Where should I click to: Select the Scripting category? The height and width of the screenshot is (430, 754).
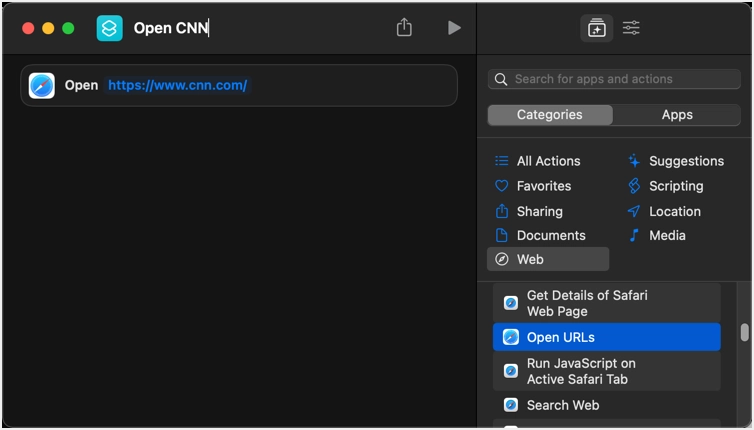coord(675,186)
